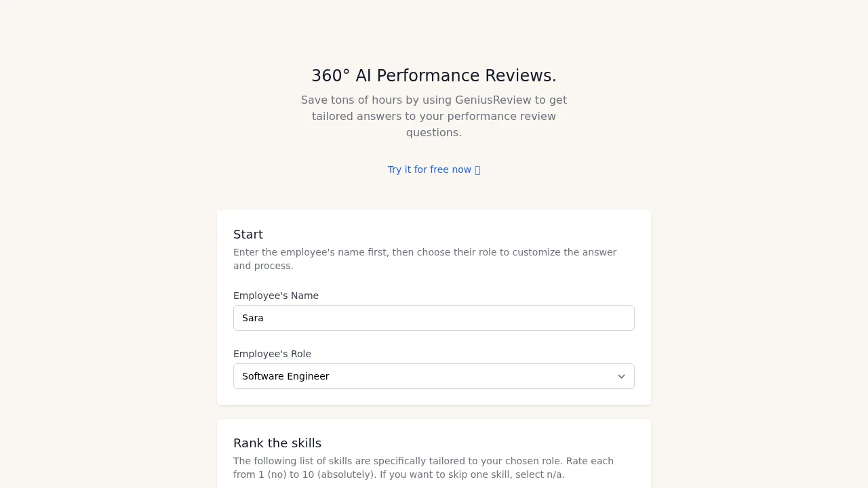Click the Rank the skills card
868x488 pixels.
click(434, 453)
